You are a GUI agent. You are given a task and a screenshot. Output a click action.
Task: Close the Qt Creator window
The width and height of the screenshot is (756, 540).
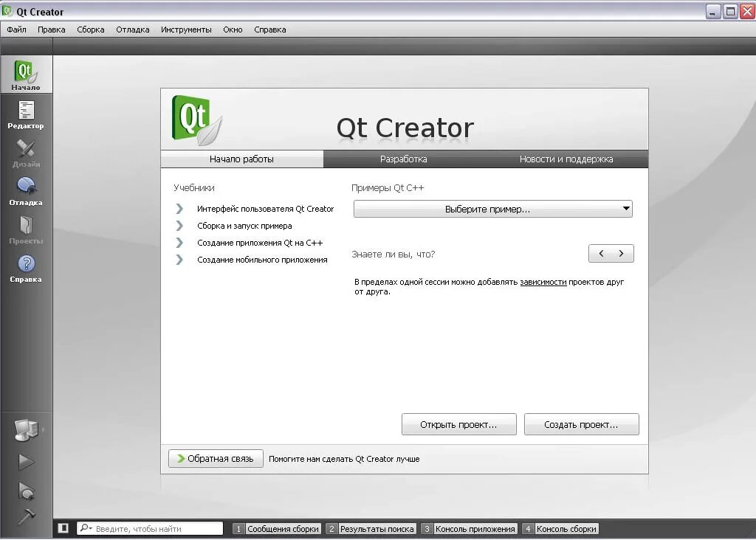[x=747, y=12]
